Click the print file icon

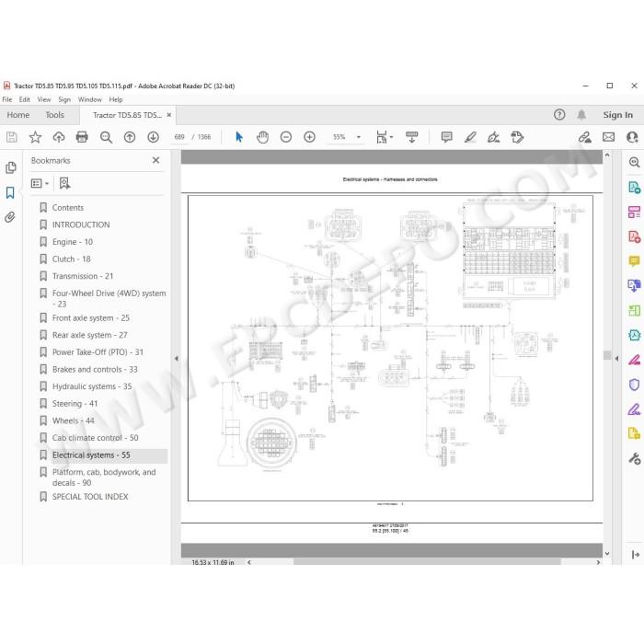pos(82,137)
